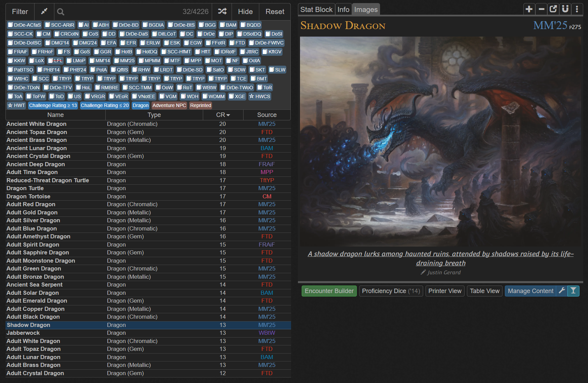Viewport: 588px width, 383px height.
Task: Select Ancient Topaz Dragon in the list
Action: (148, 132)
